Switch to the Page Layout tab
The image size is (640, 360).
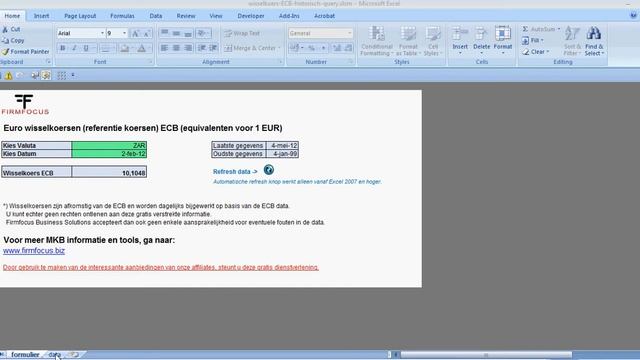pyautogui.click(x=80, y=16)
